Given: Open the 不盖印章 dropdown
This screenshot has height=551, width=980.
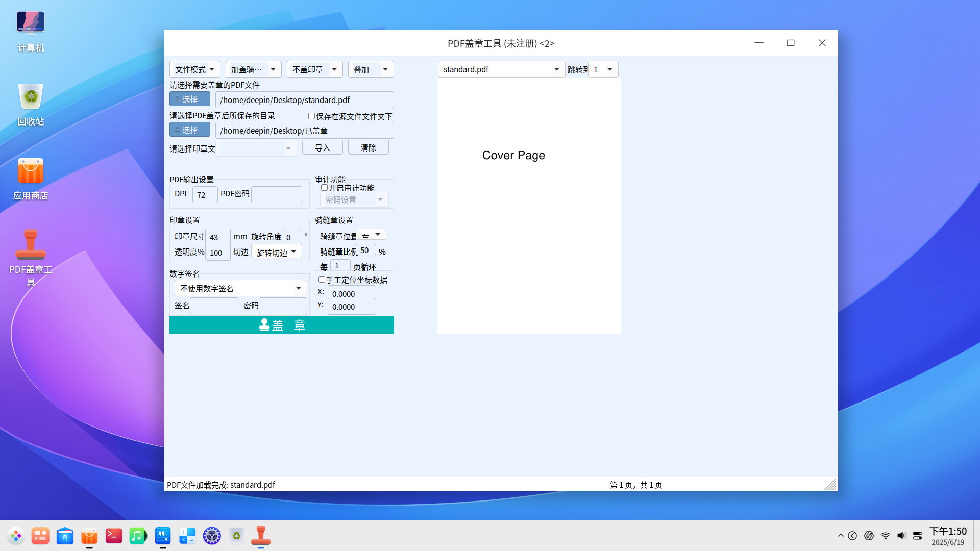Looking at the screenshot, I should click(315, 69).
